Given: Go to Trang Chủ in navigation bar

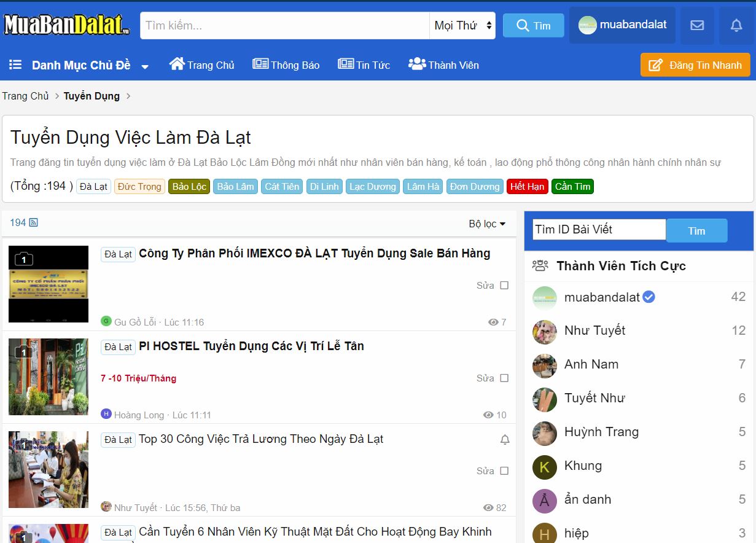Looking at the screenshot, I should (202, 64).
